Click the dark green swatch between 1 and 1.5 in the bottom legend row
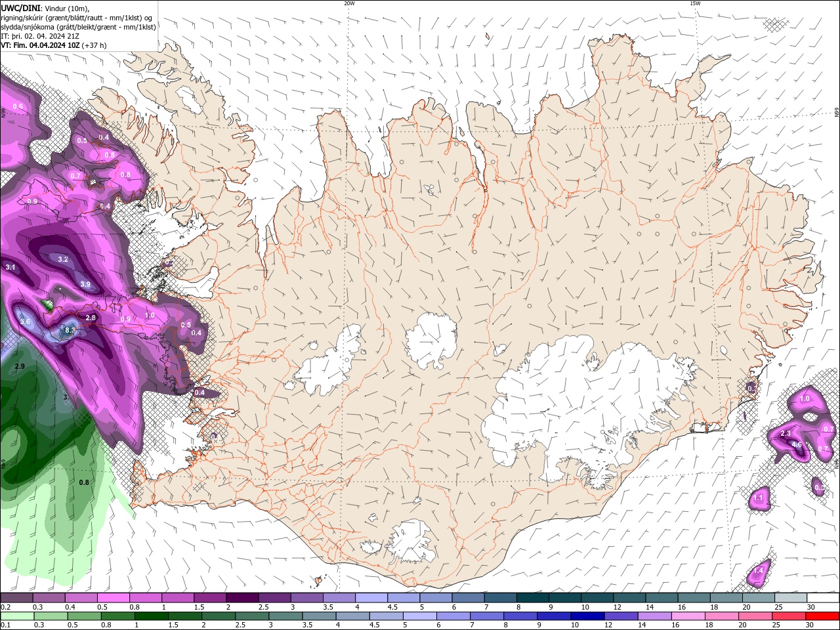 [152, 616]
